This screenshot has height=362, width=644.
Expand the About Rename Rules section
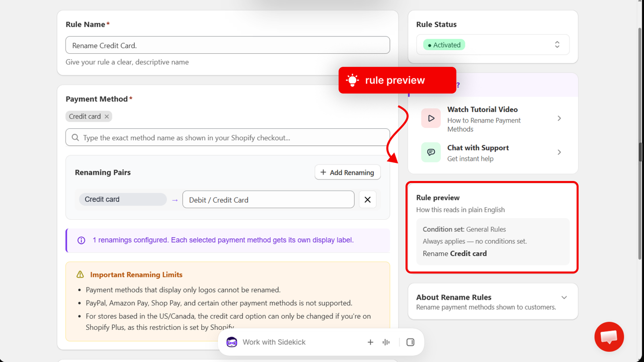(x=564, y=298)
